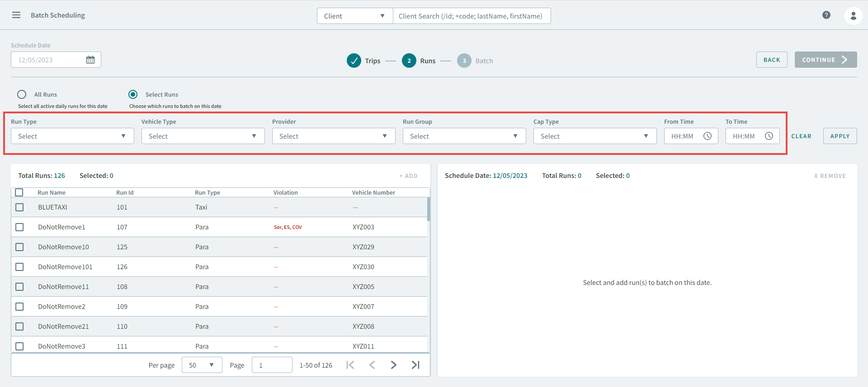Click the '1-50 of 126' pagination text
Screen dimensions: 868x387
[316, 365]
